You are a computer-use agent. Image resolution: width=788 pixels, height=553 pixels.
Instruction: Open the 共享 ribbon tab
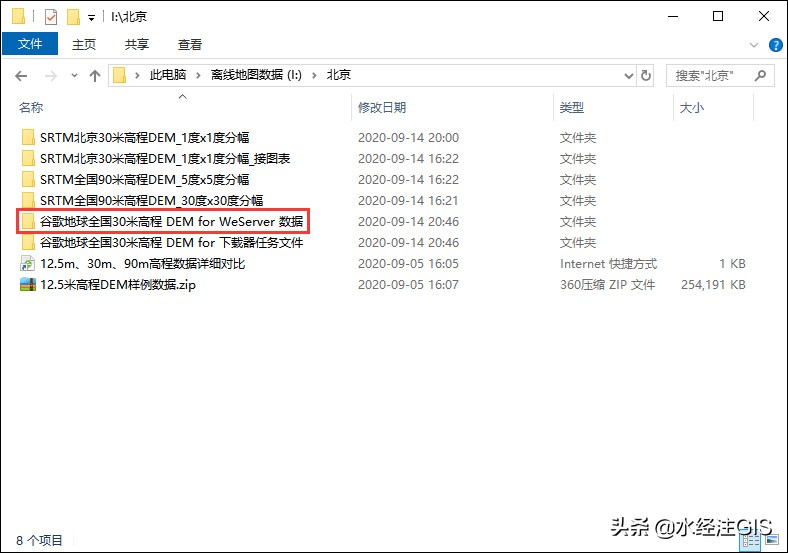coord(137,45)
